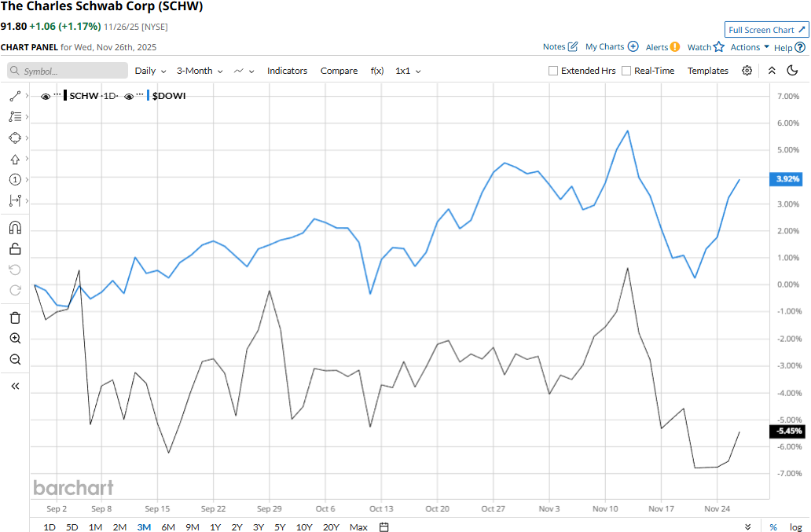Enable the Real-Time checkbox

[626, 71]
